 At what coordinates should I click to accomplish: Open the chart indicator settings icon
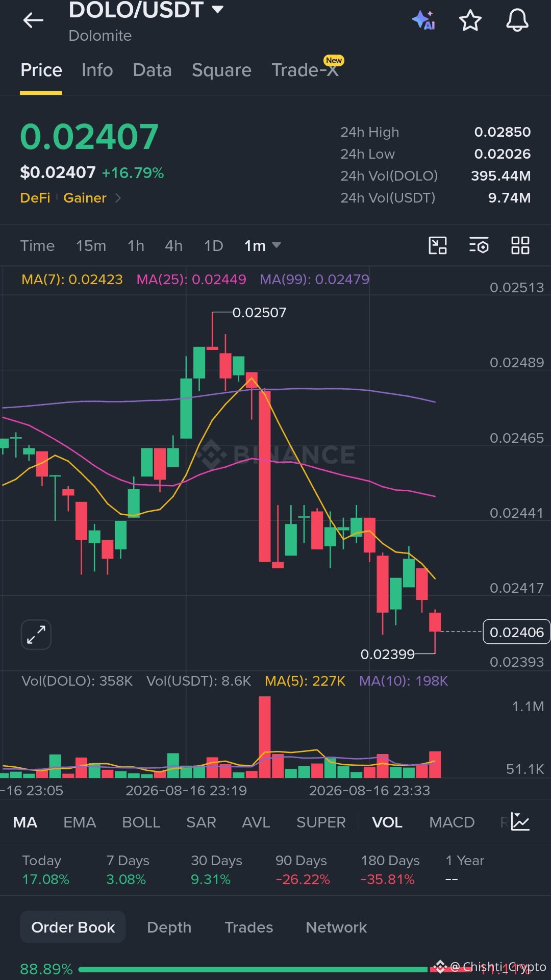tap(479, 245)
